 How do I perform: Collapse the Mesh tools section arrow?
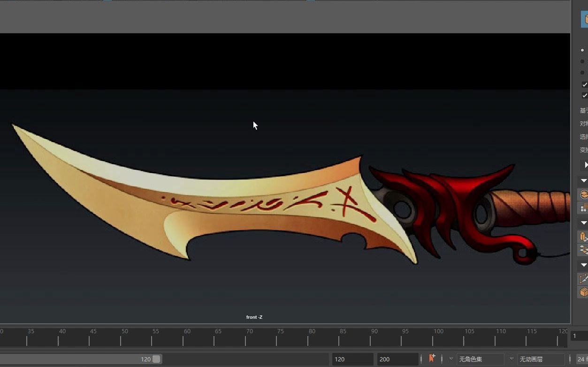(584, 180)
